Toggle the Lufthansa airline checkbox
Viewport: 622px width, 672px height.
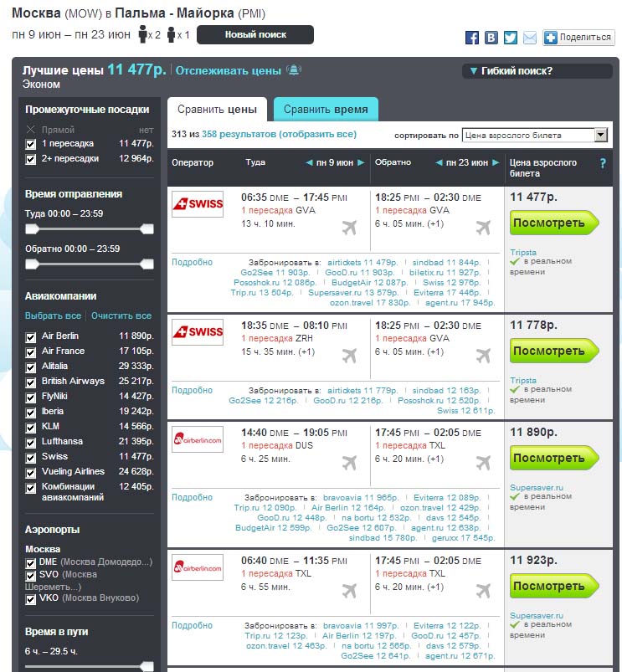click(x=31, y=442)
